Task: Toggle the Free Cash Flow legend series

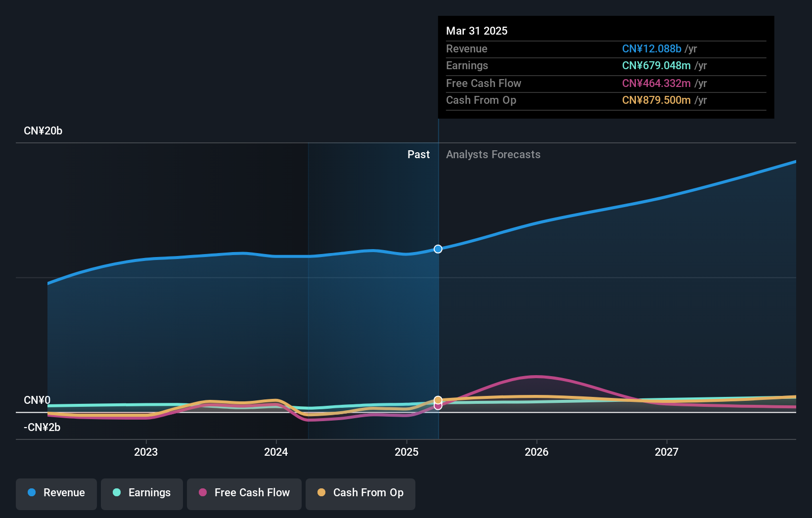Action: 244,494
